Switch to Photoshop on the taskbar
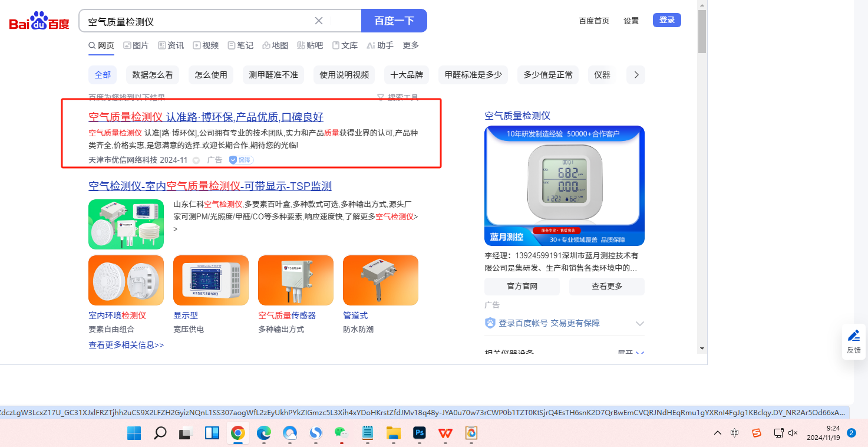This screenshot has width=868, height=447. (x=420, y=433)
